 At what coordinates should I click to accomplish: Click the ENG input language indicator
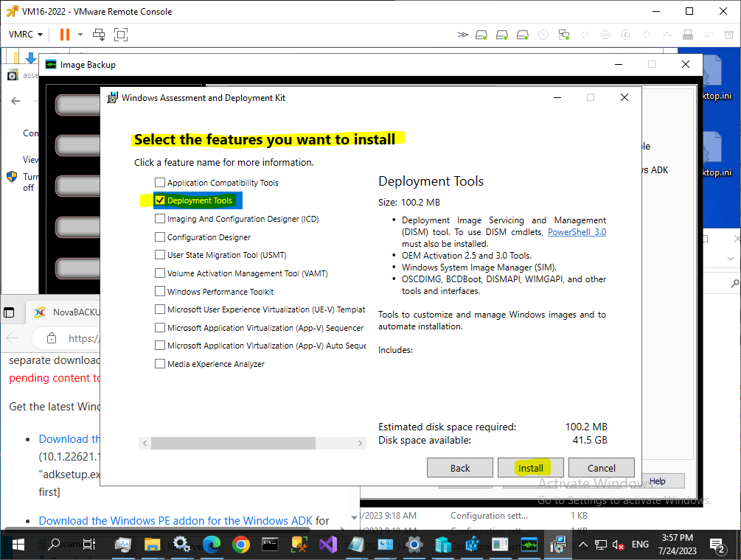(x=640, y=545)
